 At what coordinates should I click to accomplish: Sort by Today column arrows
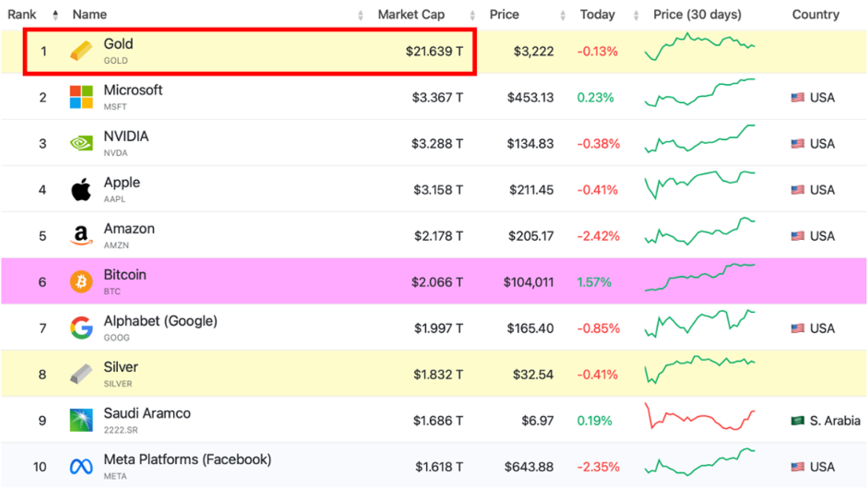pos(636,16)
